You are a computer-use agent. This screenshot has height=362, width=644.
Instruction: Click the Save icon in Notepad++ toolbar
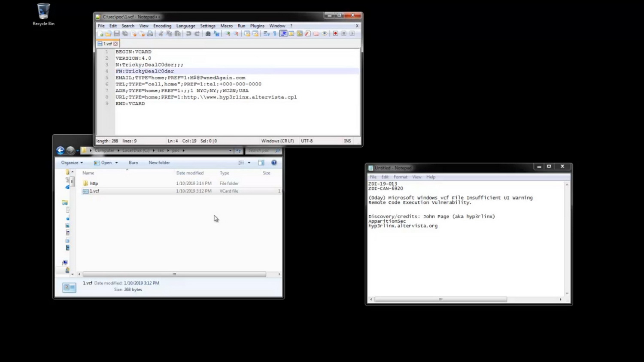click(116, 33)
